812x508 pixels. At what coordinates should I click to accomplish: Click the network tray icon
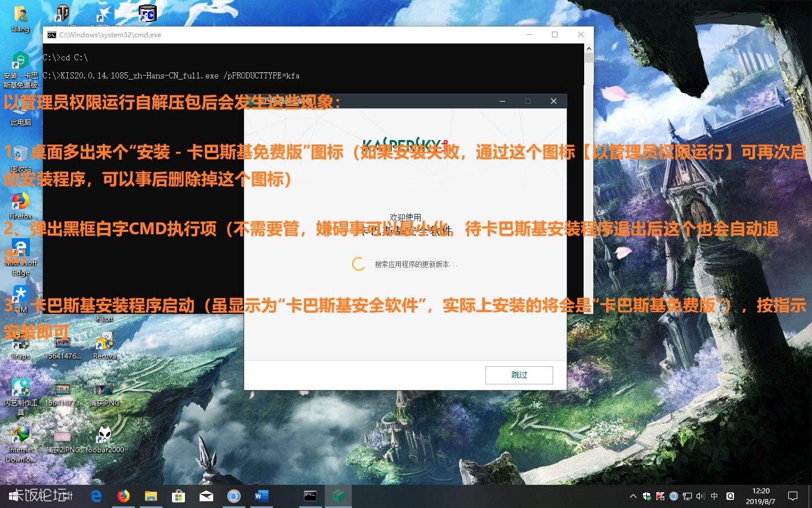click(687, 496)
